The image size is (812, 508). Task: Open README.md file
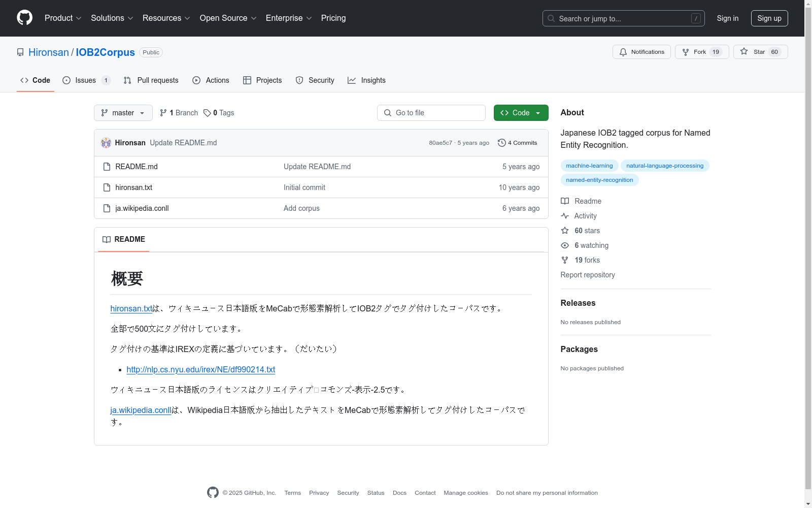[x=137, y=167]
